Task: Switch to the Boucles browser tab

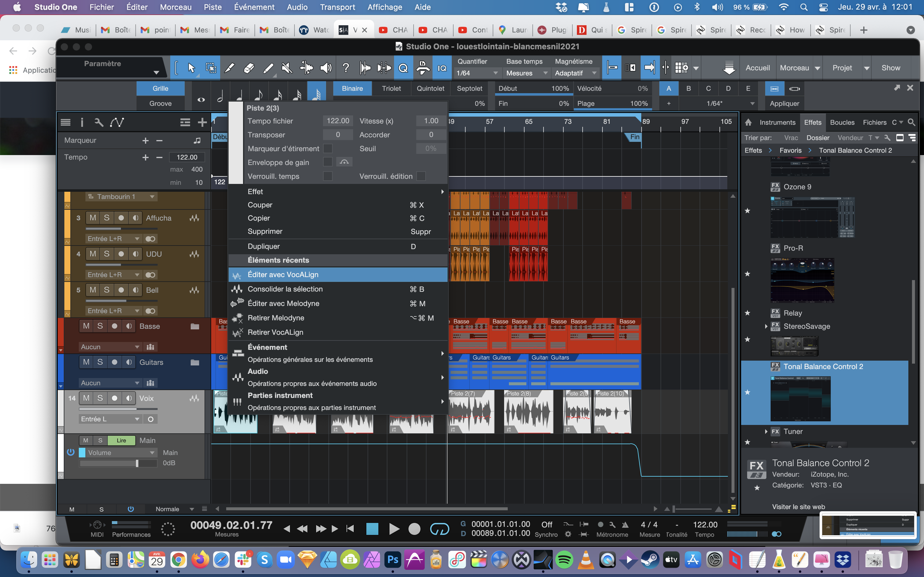Action: [x=842, y=122]
